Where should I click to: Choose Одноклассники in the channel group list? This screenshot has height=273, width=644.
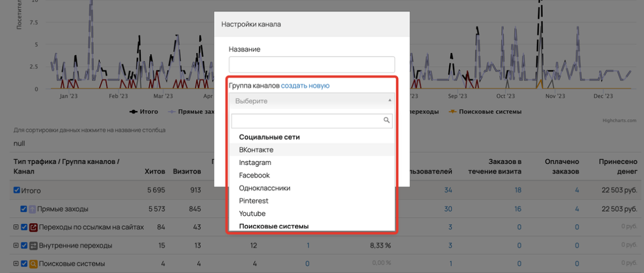click(312, 188)
